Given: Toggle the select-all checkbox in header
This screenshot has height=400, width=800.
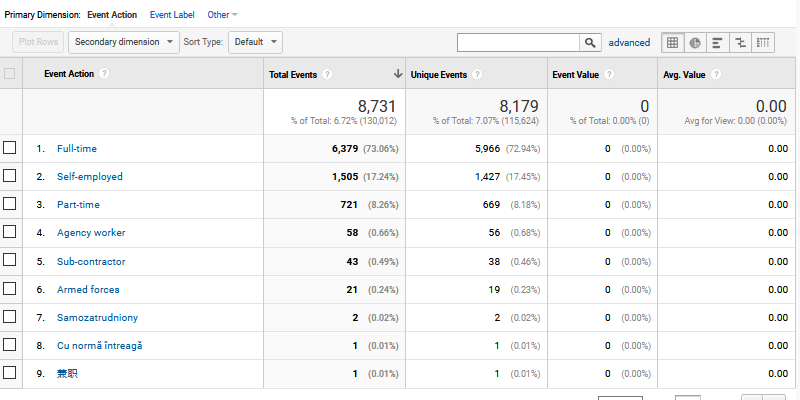Looking at the screenshot, I should coord(10,73).
